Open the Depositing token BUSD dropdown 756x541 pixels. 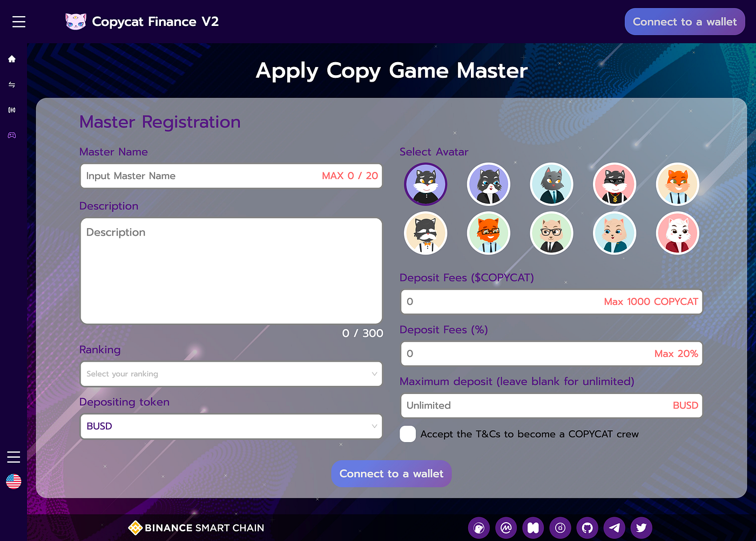coord(231,426)
